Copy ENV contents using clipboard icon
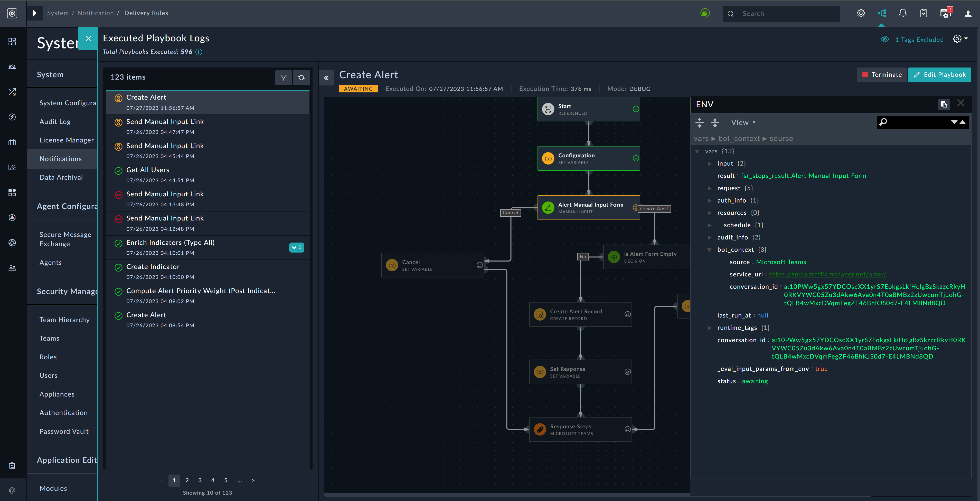980x501 pixels. pos(944,104)
